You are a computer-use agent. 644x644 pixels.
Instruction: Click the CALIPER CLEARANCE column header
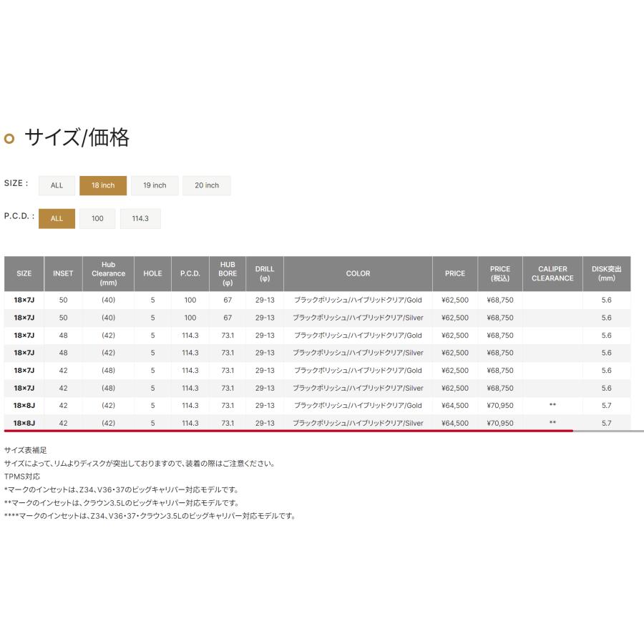coord(552,273)
